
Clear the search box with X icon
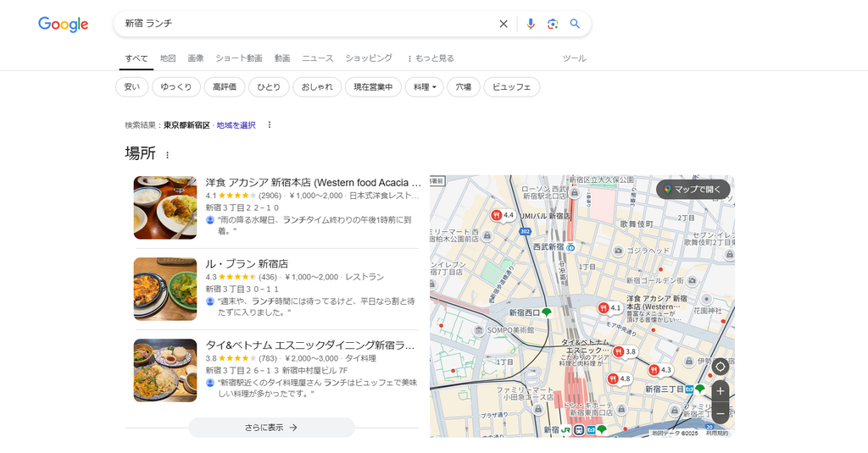(504, 24)
